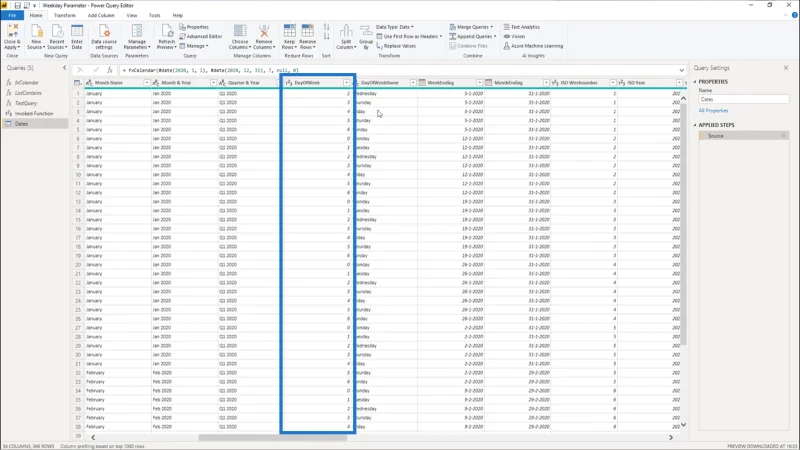800x450 pixels.
Task: Open Append Queries dropdown
Action: [x=472, y=36]
